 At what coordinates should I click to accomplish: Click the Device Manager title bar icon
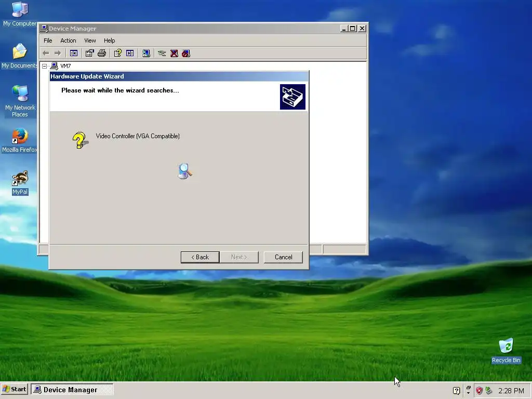pos(44,29)
